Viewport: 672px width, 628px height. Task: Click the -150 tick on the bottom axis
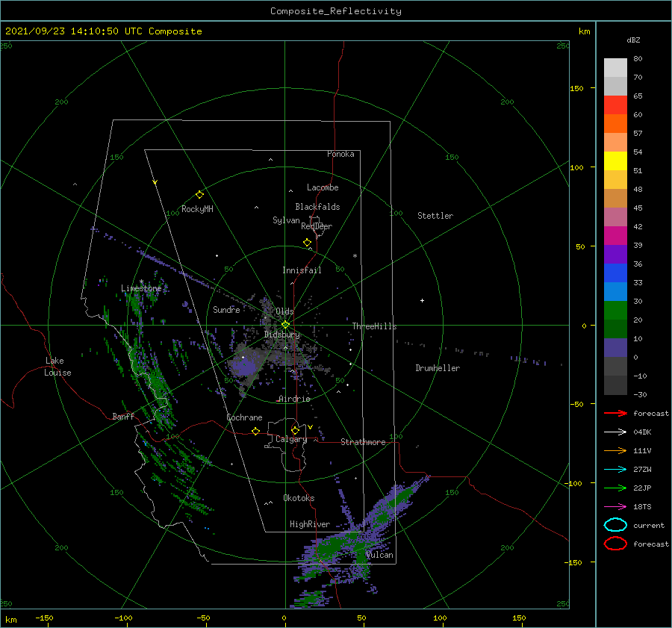click(x=44, y=618)
